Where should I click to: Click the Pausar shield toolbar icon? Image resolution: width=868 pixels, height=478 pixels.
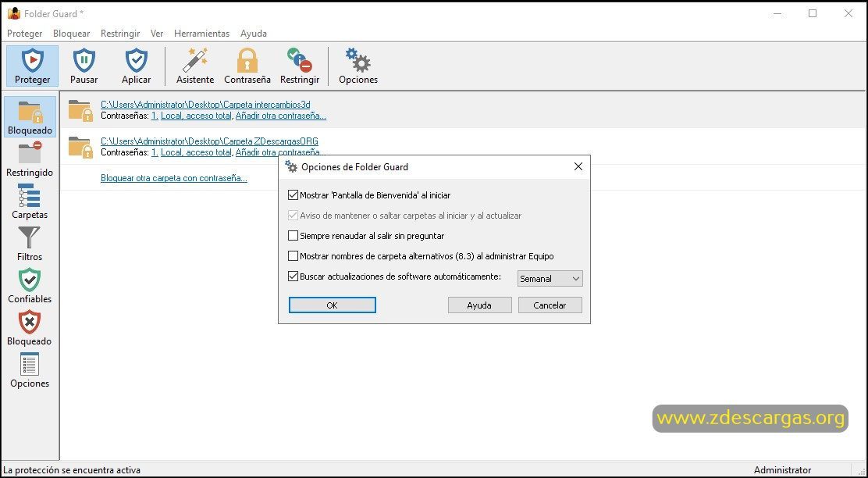tap(84, 66)
